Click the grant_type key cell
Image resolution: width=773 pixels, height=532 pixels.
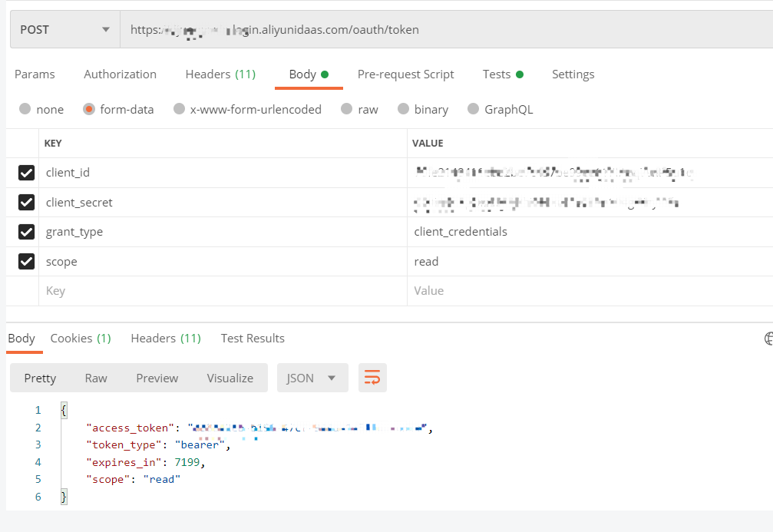click(x=223, y=232)
